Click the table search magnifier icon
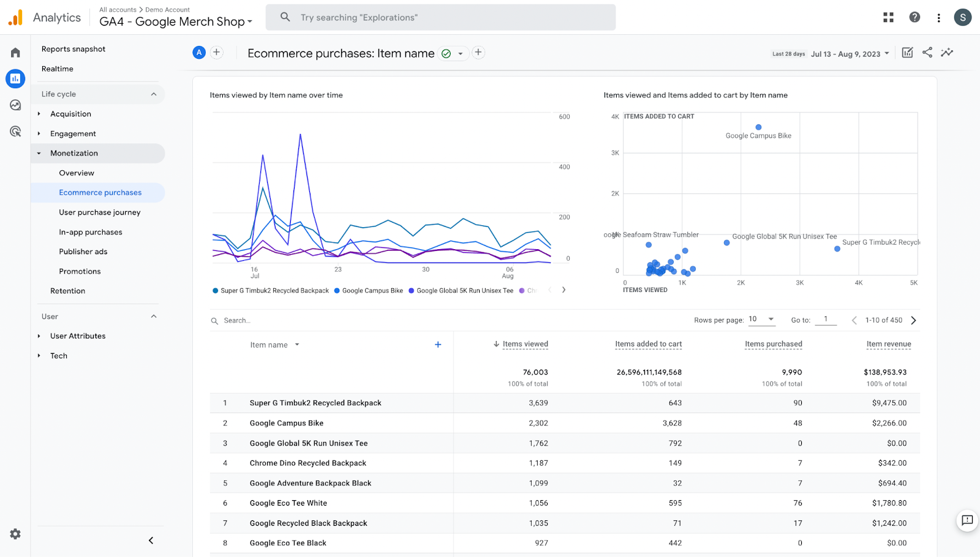 tap(214, 321)
